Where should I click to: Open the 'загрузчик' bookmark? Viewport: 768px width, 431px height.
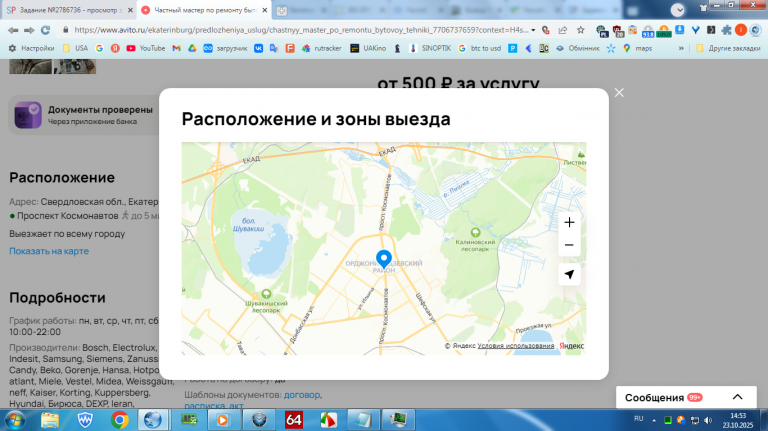point(226,48)
